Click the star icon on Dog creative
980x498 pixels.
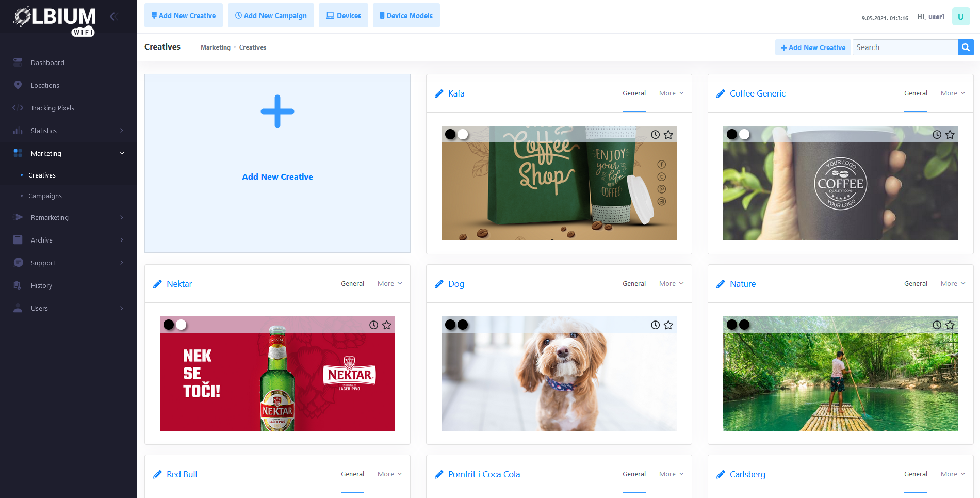pos(668,325)
